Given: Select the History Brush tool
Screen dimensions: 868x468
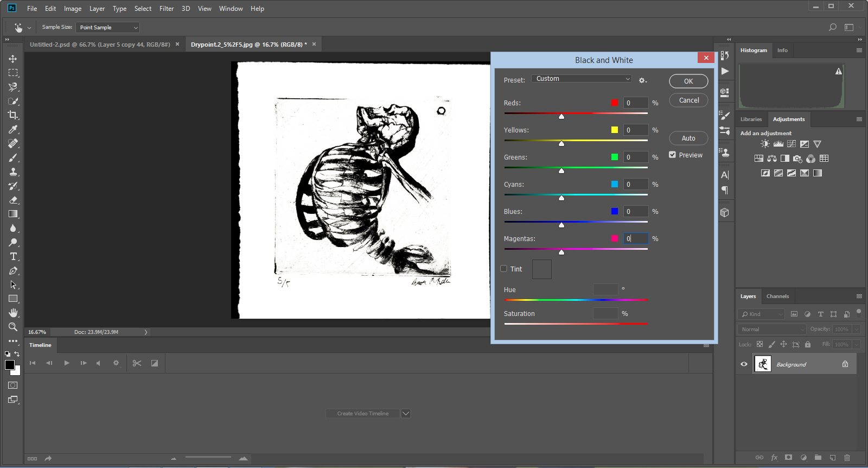Looking at the screenshot, I should (13, 186).
